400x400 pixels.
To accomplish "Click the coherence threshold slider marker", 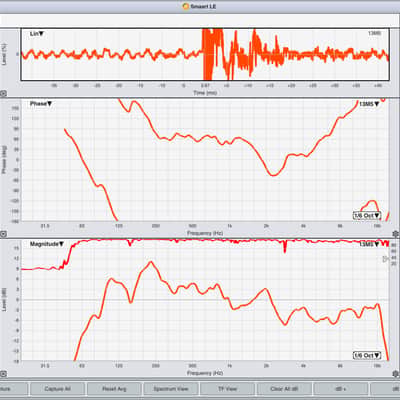I will pos(386,259).
